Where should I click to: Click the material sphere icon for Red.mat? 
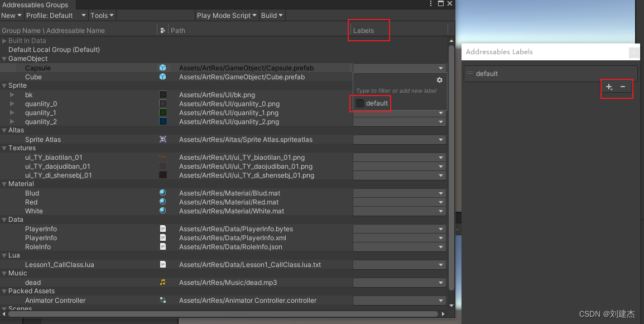(163, 202)
